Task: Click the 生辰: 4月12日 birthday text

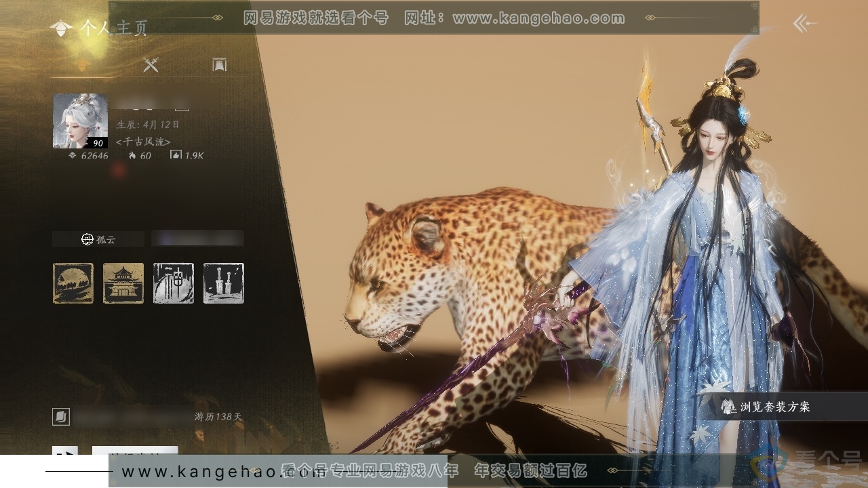Action: (x=148, y=125)
